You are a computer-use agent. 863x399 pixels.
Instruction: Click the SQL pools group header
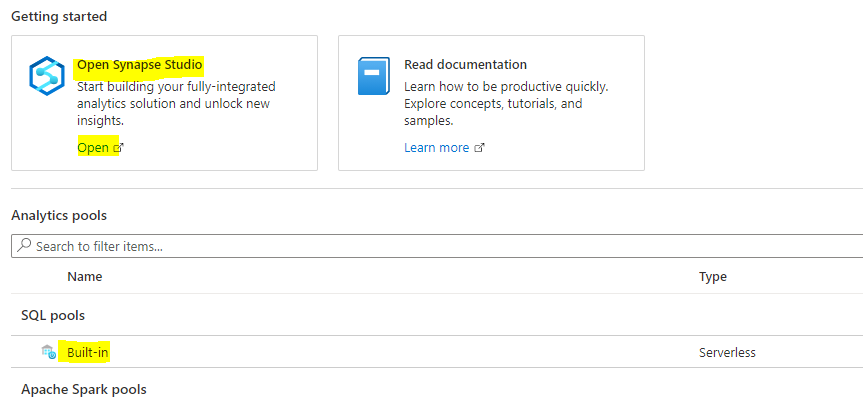[x=53, y=315]
